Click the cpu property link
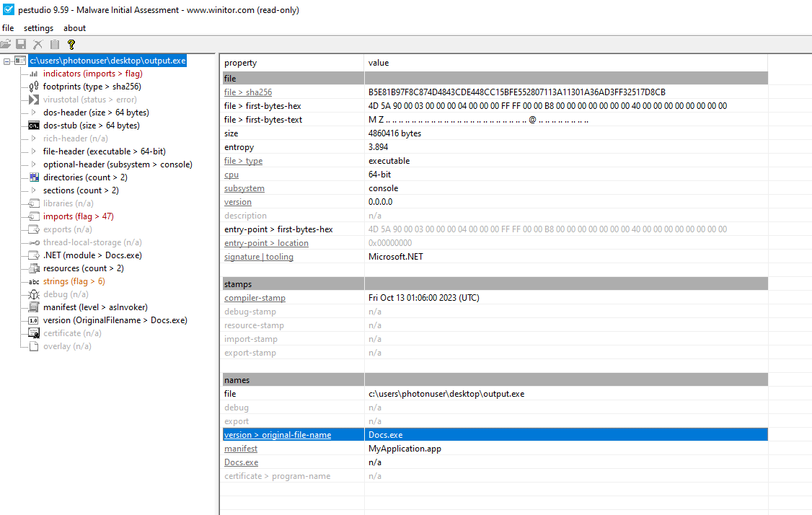 (x=231, y=175)
